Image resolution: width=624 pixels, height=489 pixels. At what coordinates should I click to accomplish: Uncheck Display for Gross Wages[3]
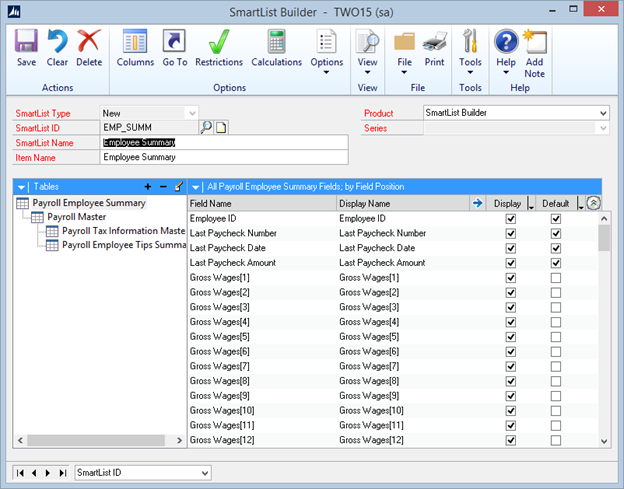click(x=511, y=307)
